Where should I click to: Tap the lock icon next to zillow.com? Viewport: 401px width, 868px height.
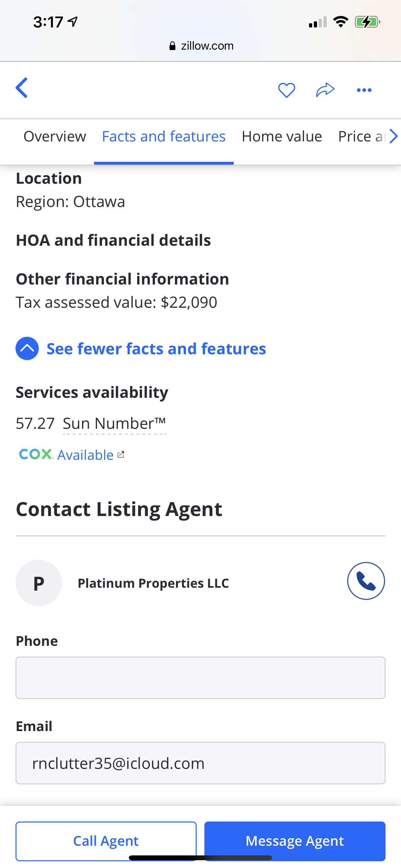click(x=172, y=46)
